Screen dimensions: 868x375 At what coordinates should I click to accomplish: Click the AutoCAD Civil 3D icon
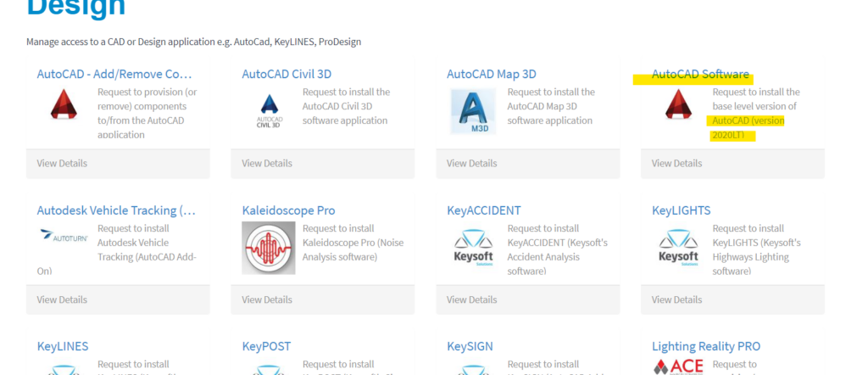(x=269, y=110)
